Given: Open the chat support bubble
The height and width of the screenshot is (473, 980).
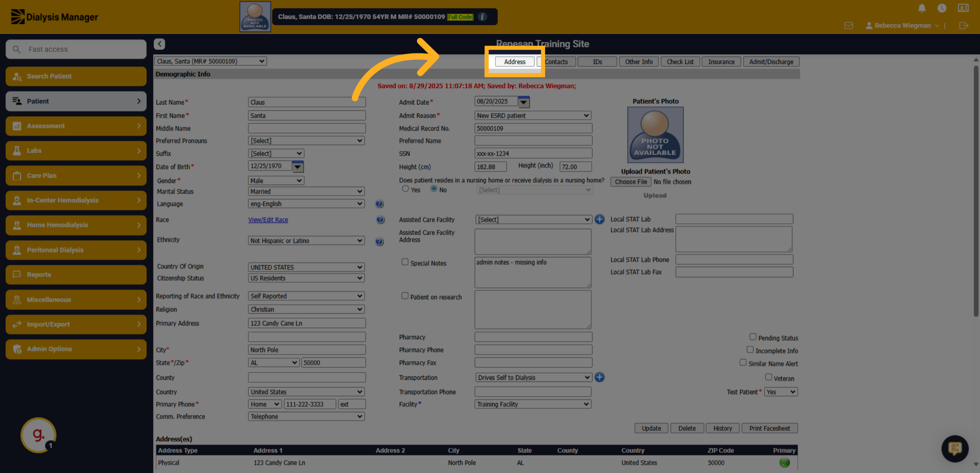Looking at the screenshot, I should [x=955, y=449].
